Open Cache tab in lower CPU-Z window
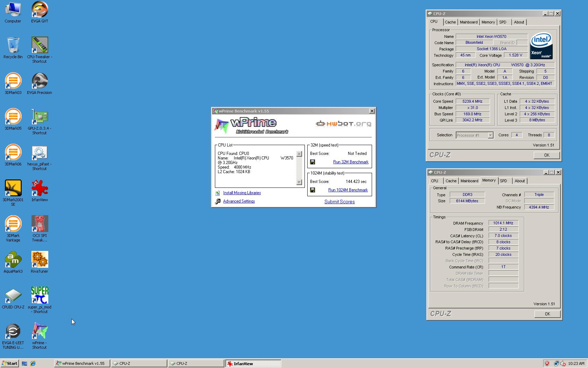 pos(451,181)
